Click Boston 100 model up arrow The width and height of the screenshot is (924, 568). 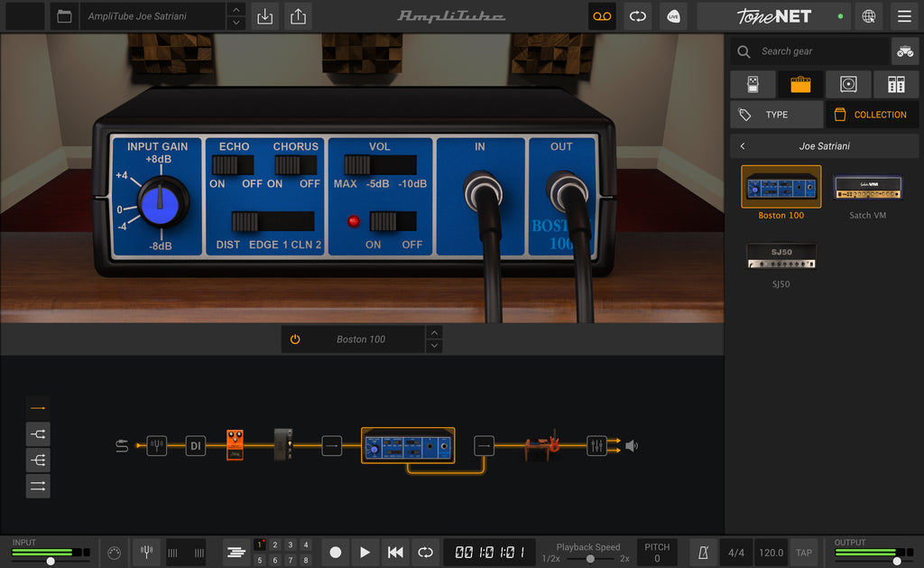[434, 332]
